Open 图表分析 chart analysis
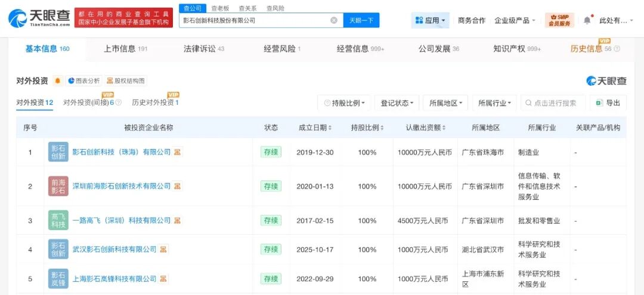The width and height of the screenshot is (644, 295). [x=84, y=81]
